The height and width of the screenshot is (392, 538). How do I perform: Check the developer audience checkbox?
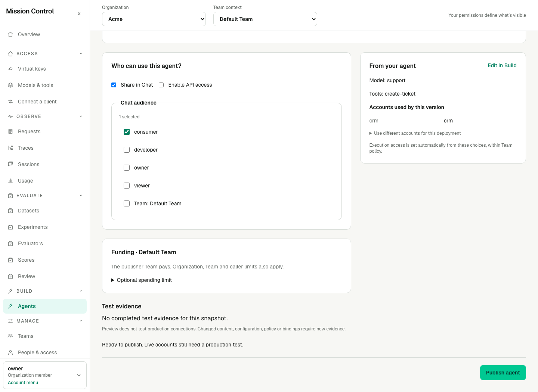click(127, 150)
